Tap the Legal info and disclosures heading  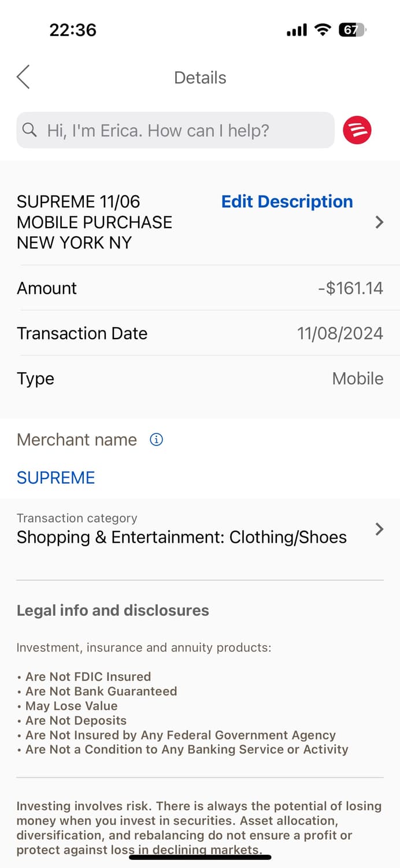[113, 610]
